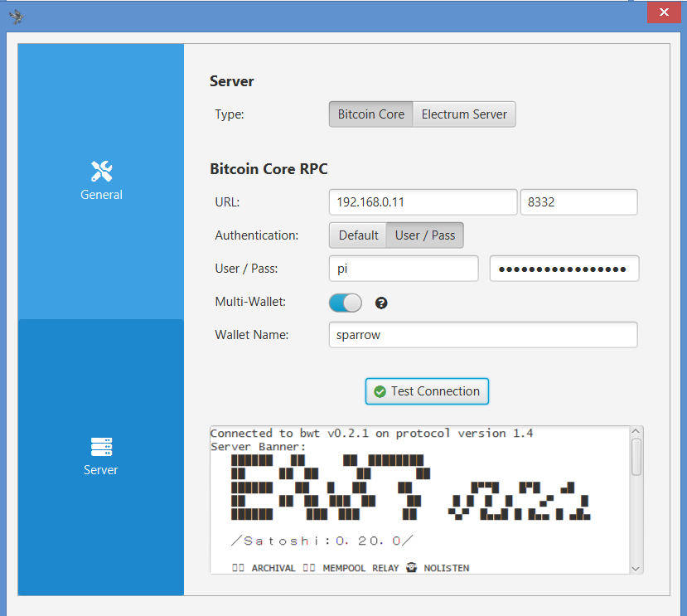Click the username field containing pi

404,269
